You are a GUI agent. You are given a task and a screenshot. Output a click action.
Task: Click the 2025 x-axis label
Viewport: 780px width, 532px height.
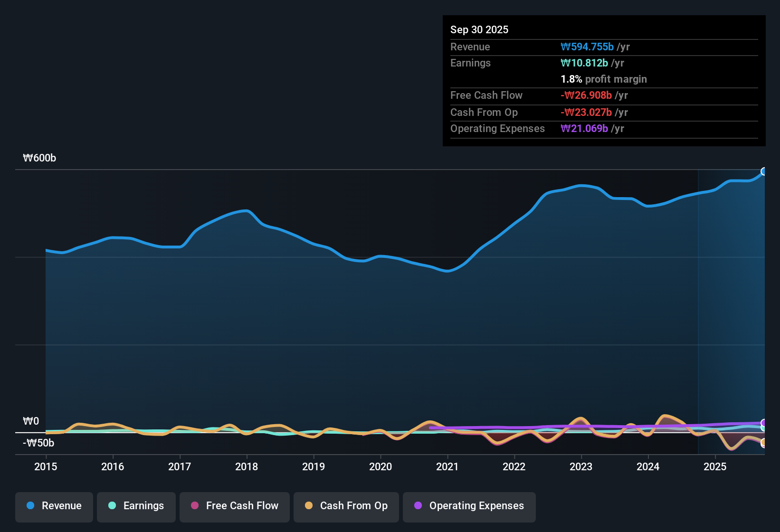pyautogui.click(x=715, y=467)
